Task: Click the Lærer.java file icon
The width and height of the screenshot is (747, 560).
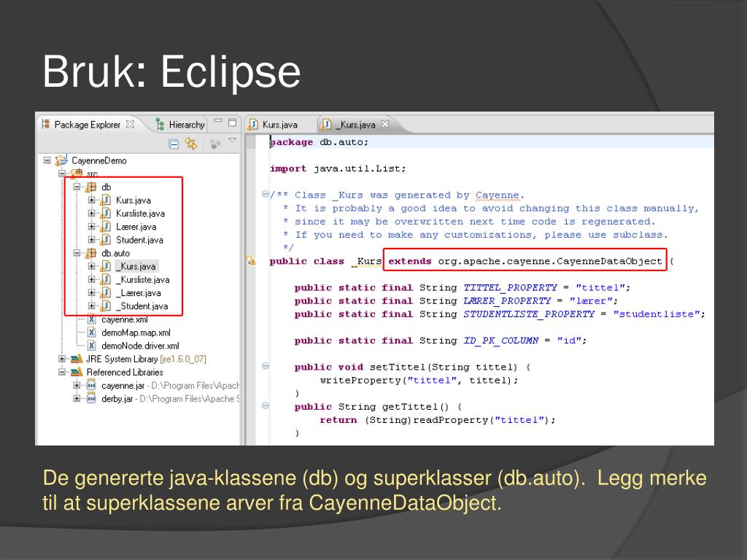Action: (105, 227)
